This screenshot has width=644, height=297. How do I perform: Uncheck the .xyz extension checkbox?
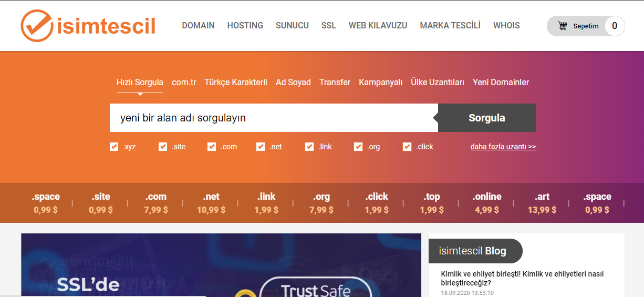tap(114, 147)
